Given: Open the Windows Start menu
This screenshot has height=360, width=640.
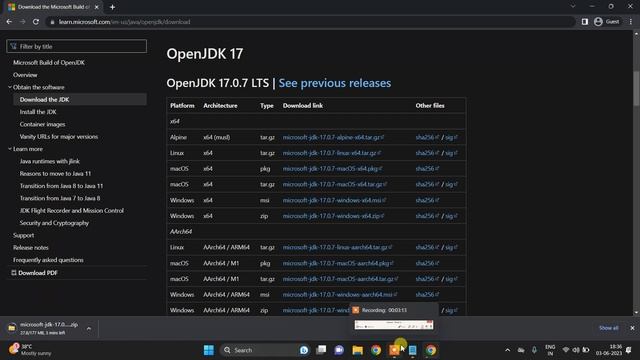Looking at the screenshot, I should [x=209, y=350].
